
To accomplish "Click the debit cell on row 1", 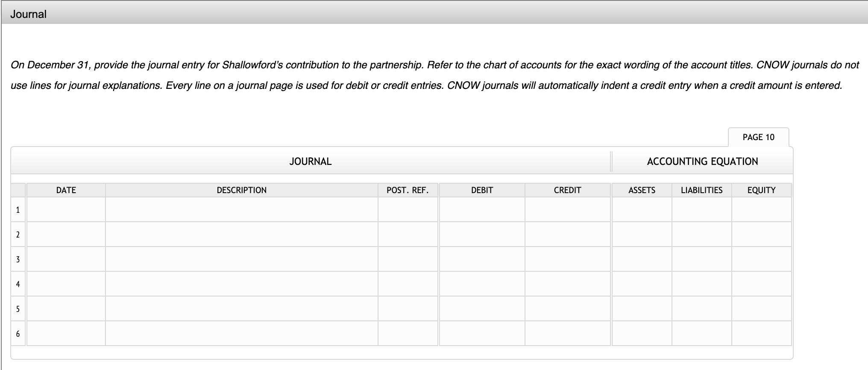I will [x=482, y=209].
